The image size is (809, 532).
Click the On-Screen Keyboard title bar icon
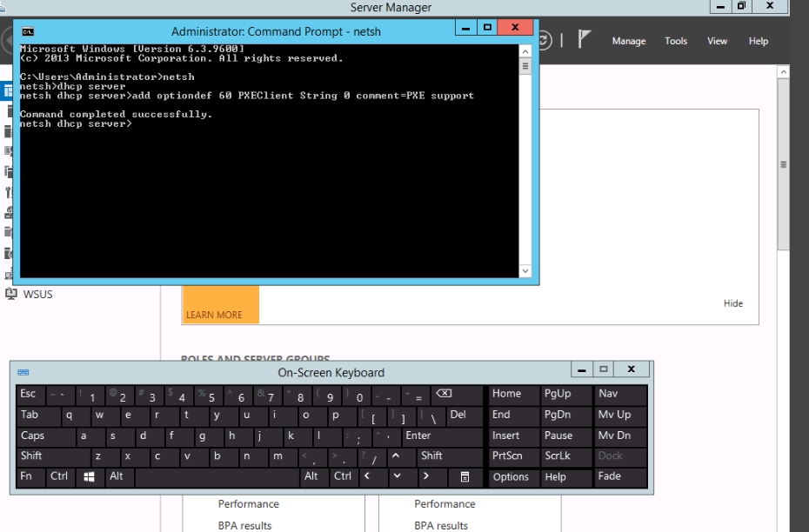tap(23, 372)
